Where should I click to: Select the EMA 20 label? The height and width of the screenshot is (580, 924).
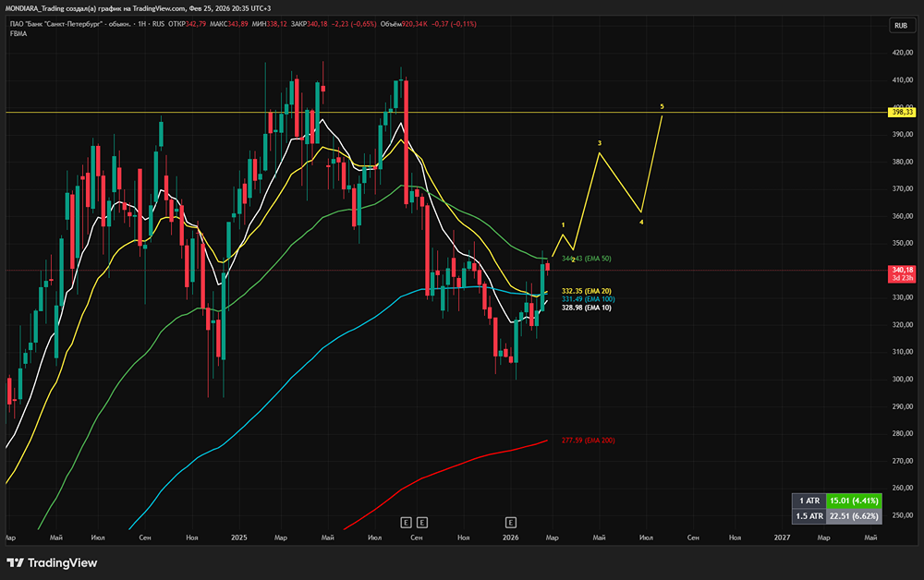tap(587, 291)
